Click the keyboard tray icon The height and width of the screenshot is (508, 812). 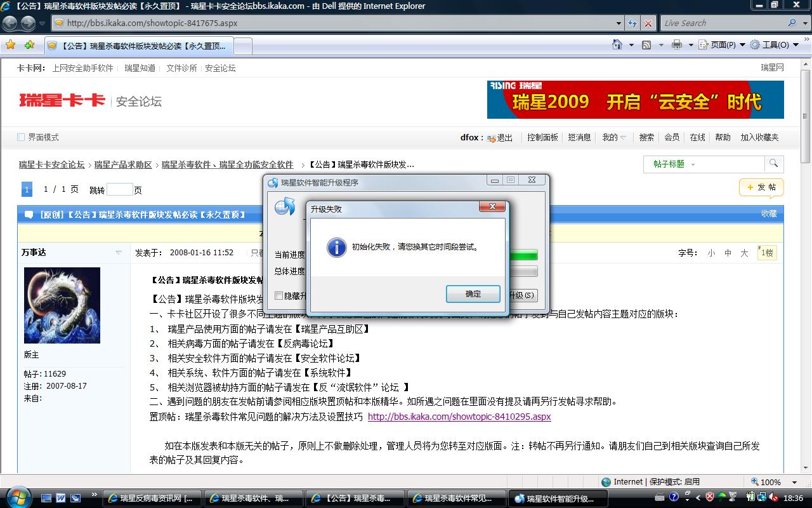tap(660, 497)
